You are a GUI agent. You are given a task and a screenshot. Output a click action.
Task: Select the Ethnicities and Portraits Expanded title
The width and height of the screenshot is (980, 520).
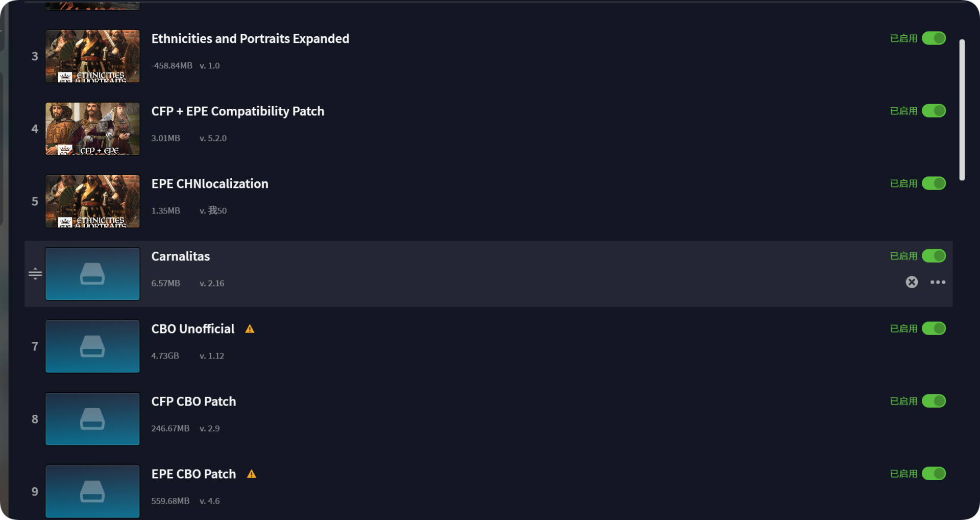click(250, 39)
